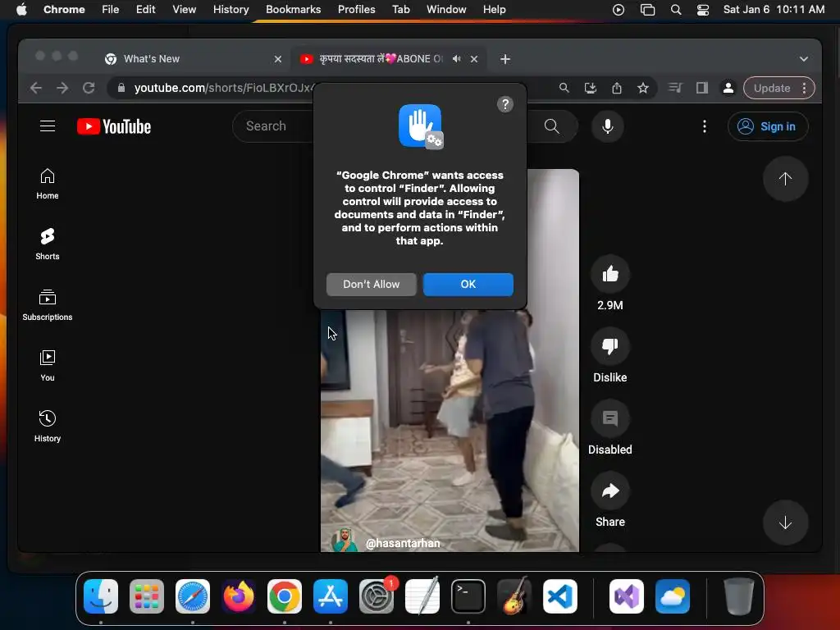Screen dimensions: 840x630
Task: Go to the next short with down arrow
Action: coord(785,523)
